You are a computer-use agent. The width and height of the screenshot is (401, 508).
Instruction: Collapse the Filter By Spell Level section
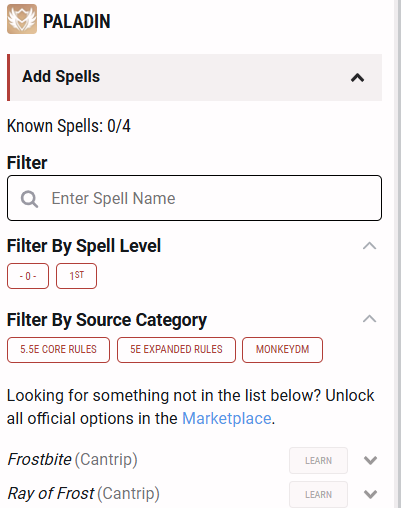369,246
